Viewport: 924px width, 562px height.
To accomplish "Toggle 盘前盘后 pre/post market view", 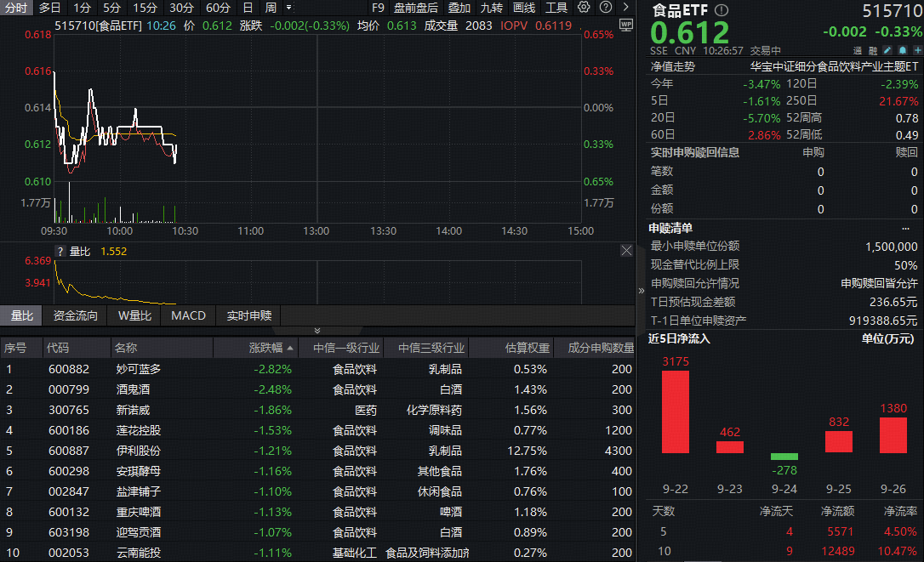I will point(416,8).
